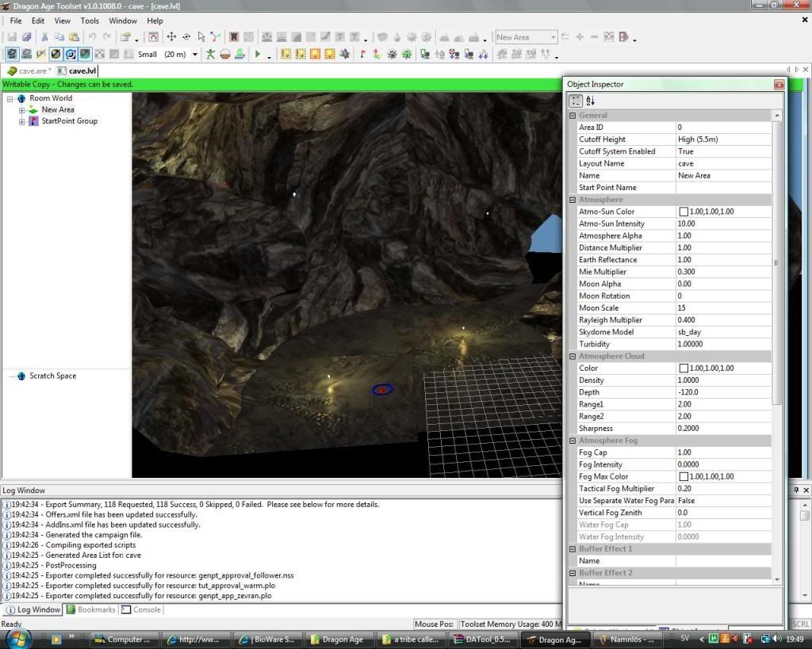Click the cut scissors toolbar icon

tap(45, 37)
